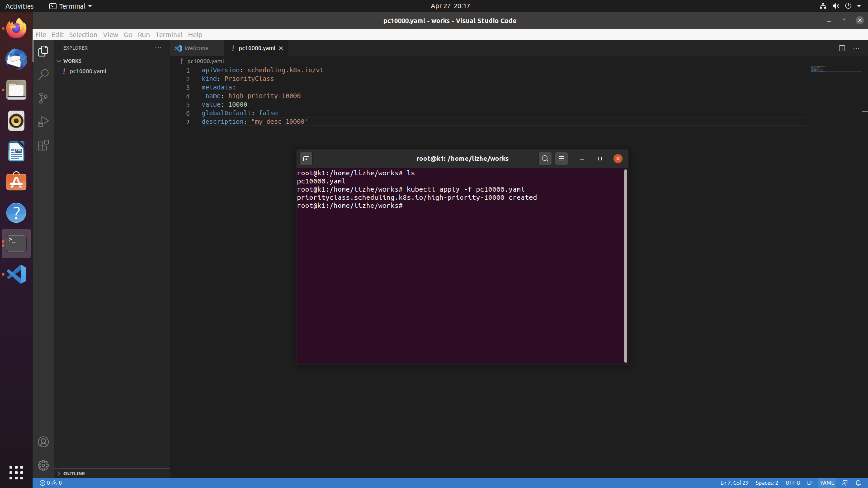Image resolution: width=868 pixels, height=488 pixels.
Task: Open the Go menu
Action: click(128, 35)
